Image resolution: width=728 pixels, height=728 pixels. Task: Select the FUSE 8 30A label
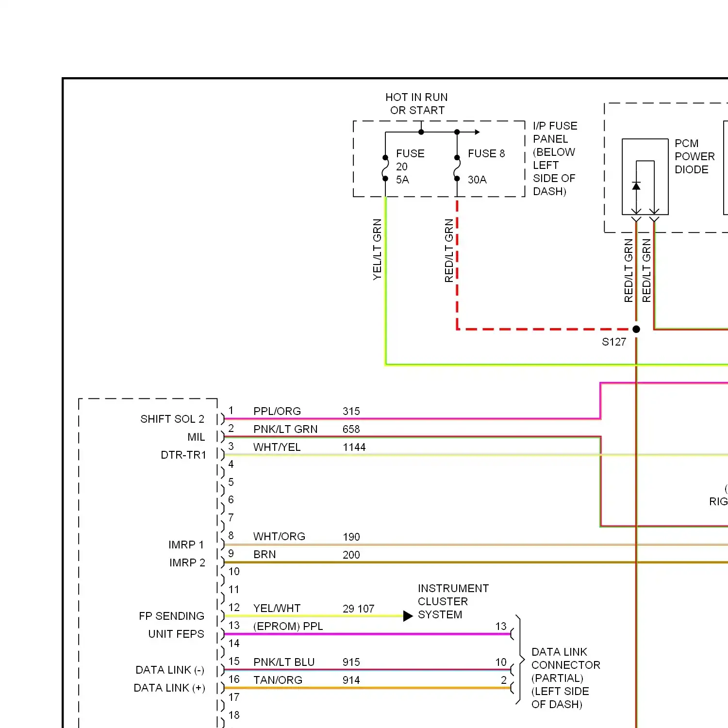point(486,166)
